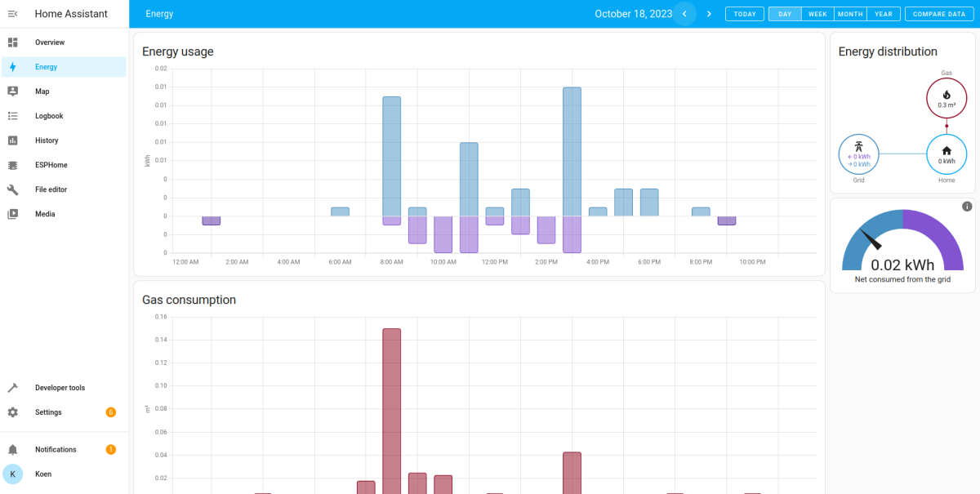Click the Koen user avatar
Viewport: 980px width, 494px height.
(13, 474)
